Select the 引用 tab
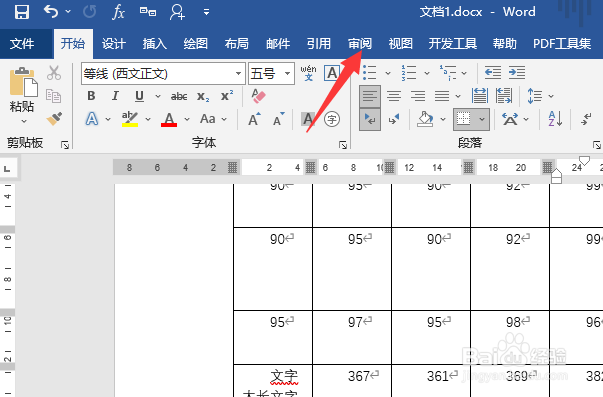This screenshot has width=603, height=397. click(x=318, y=44)
